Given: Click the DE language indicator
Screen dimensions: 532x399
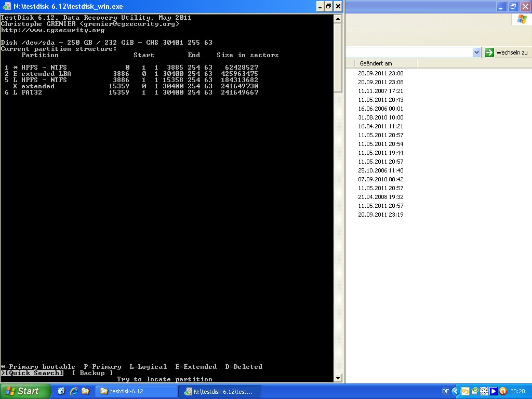Looking at the screenshot, I should 445,391.
